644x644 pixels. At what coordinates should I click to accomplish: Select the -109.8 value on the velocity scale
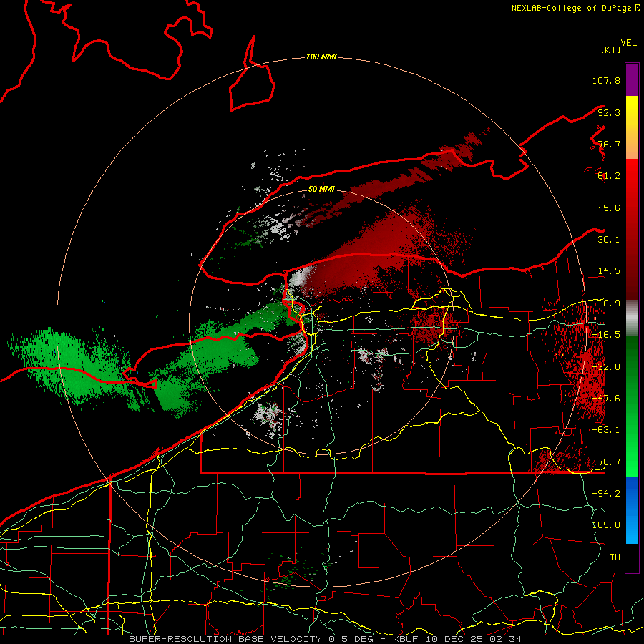(x=603, y=525)
